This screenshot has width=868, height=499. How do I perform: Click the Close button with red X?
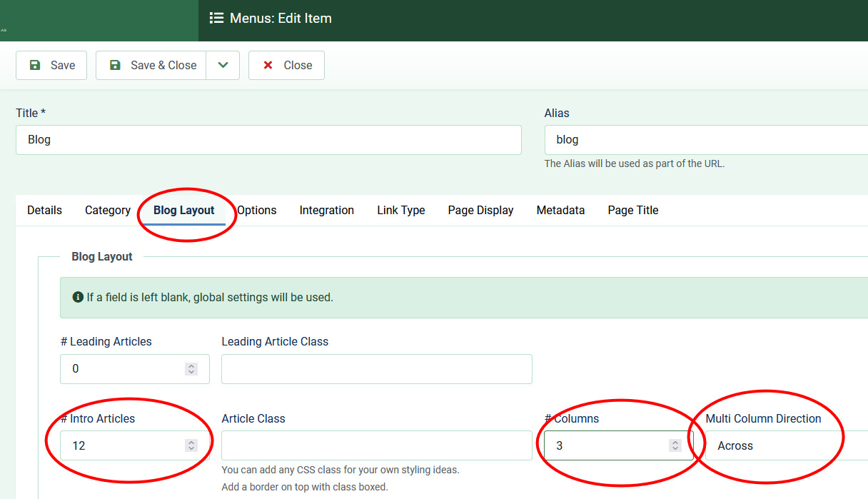286,65
